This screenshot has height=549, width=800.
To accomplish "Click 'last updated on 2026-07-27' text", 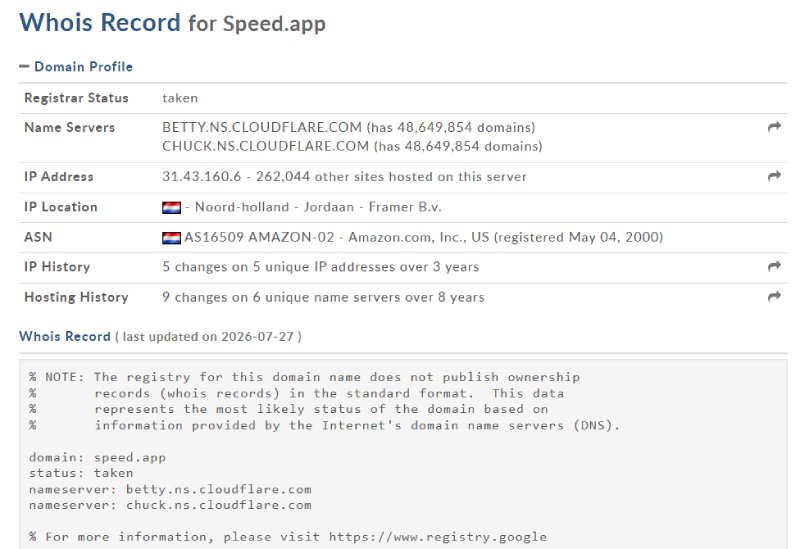I will [x=208, y=337].
